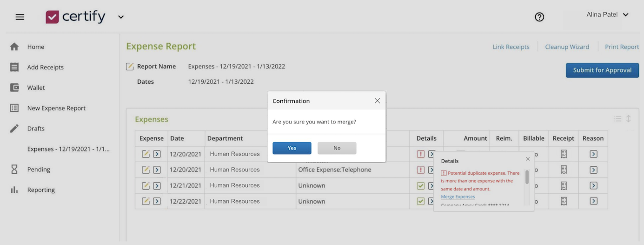The width and height of the screenshot is (644, 245).
Task: Click green checkmark for 12/21/2021 expense
Action: [420, 186]
